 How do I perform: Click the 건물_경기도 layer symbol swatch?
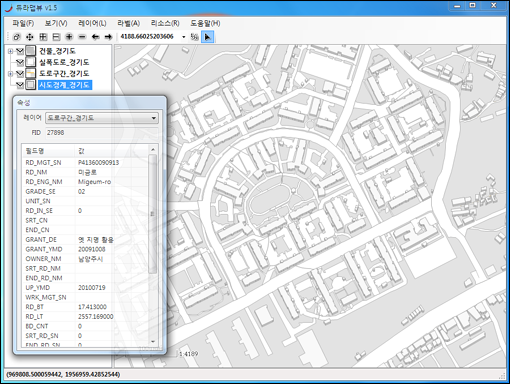[31, 51]
